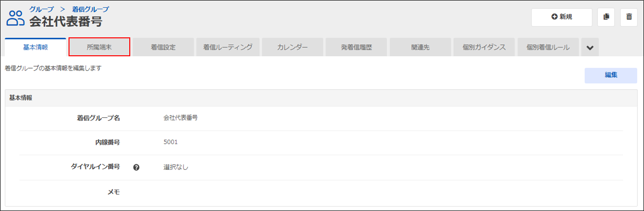
Task: Click the group people icon
Action: tap(15, 18)
